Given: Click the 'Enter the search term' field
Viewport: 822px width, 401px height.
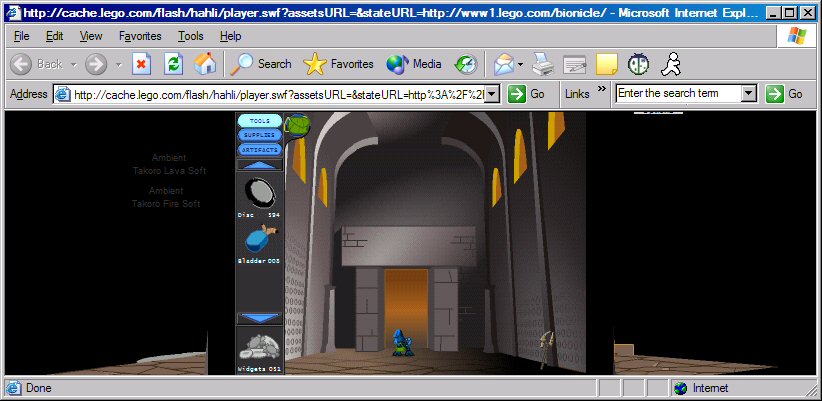Looking at the screenshot, I should [679, 94].
